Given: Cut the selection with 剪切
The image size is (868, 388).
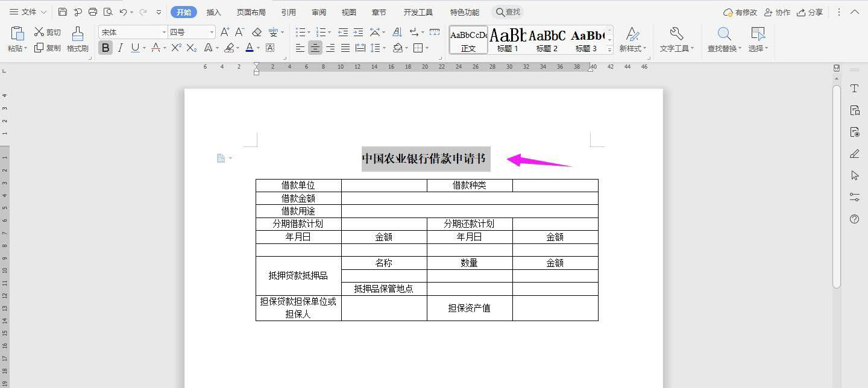Looking at the screenshot, I should coord(48,32).
